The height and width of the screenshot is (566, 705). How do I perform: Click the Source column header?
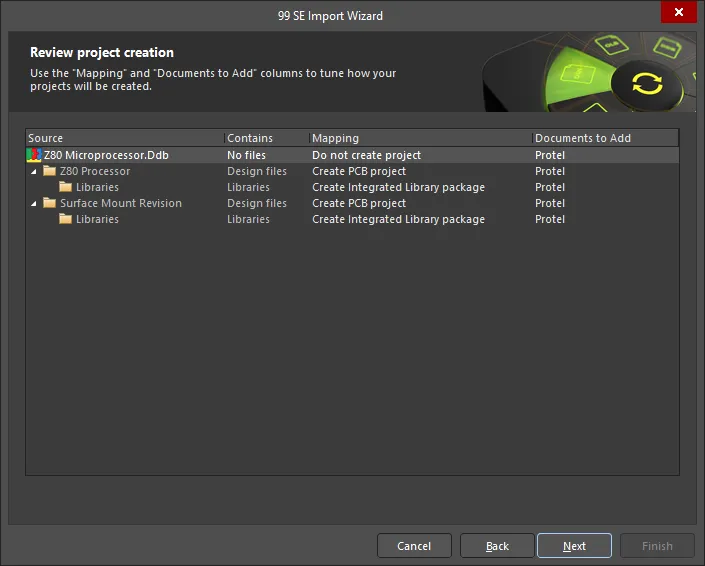pyautogui.click(x=125, y=138)
